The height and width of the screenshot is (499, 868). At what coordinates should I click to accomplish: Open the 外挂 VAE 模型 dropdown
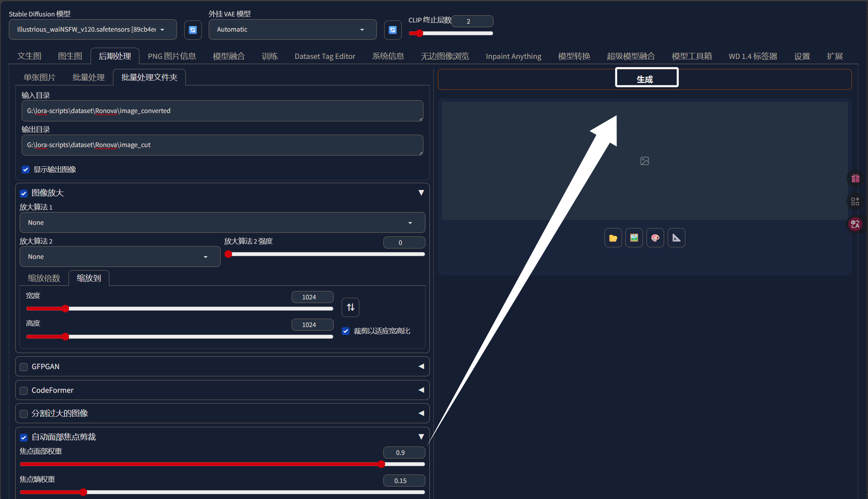point(292,30)
